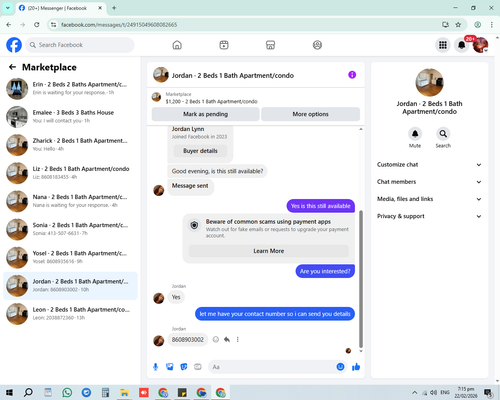Open Emalee 3 Beds 3 Baths House chat
The image size is (500, 400).
tap(70, 117)
